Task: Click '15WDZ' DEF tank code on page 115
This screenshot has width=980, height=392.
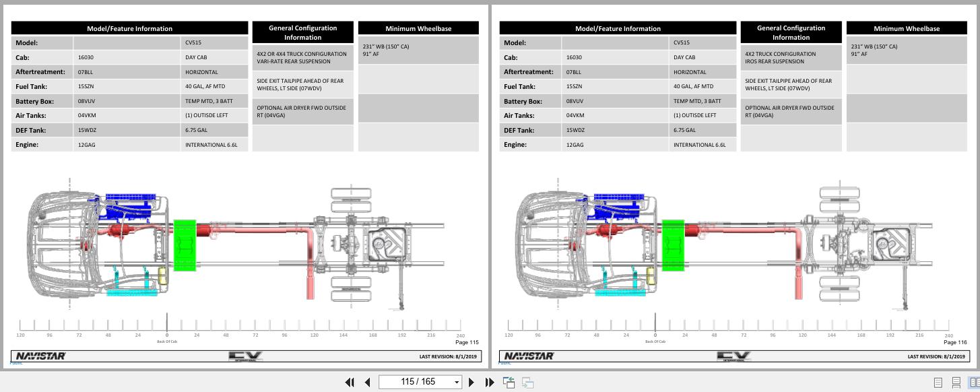Action: tap(87, 130)
